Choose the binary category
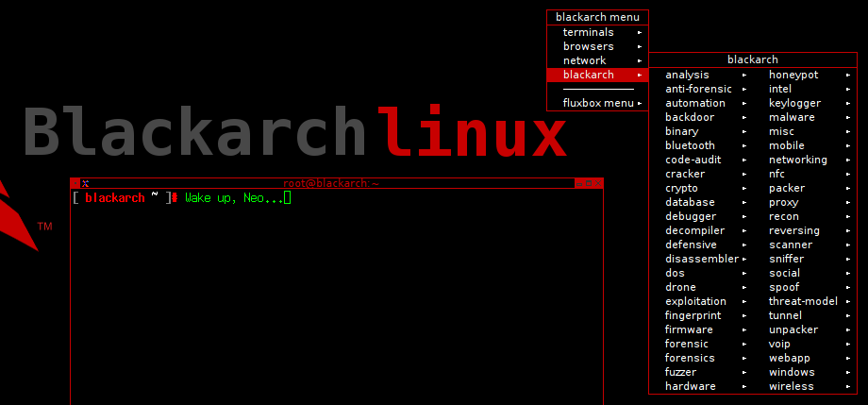This screenshot has height=405, width=868. click(701, 131)
